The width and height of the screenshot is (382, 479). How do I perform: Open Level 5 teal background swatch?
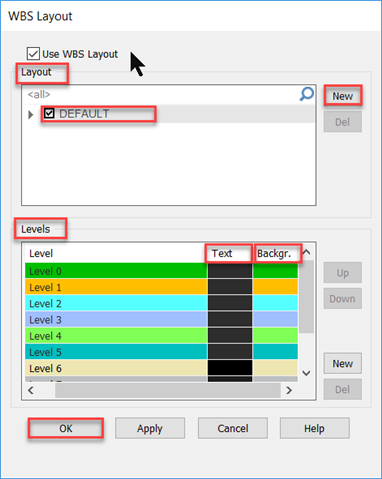click(275, 352)
